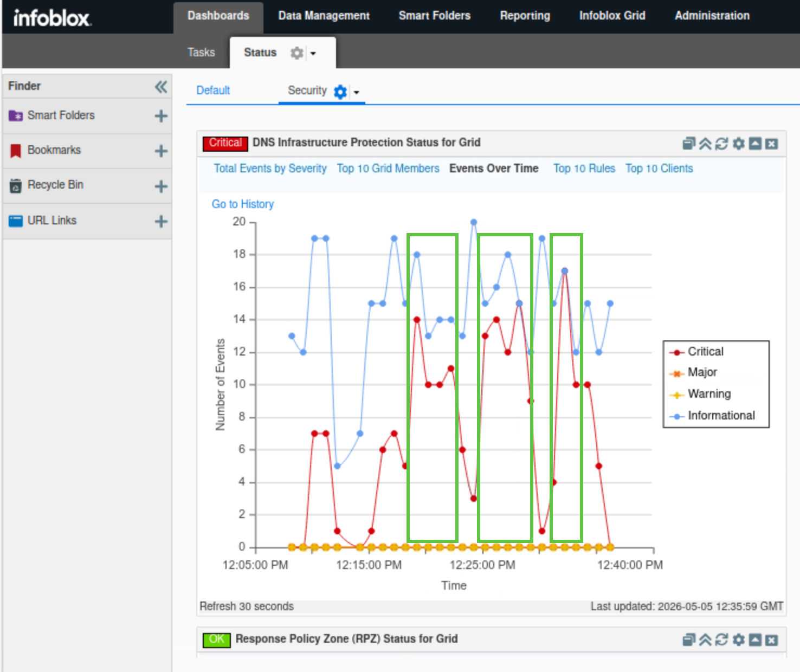Click the Recycle Bin trash icon
Image resolution: width=800 pixels, height=672 pixels.
click(x=16, y=186)
